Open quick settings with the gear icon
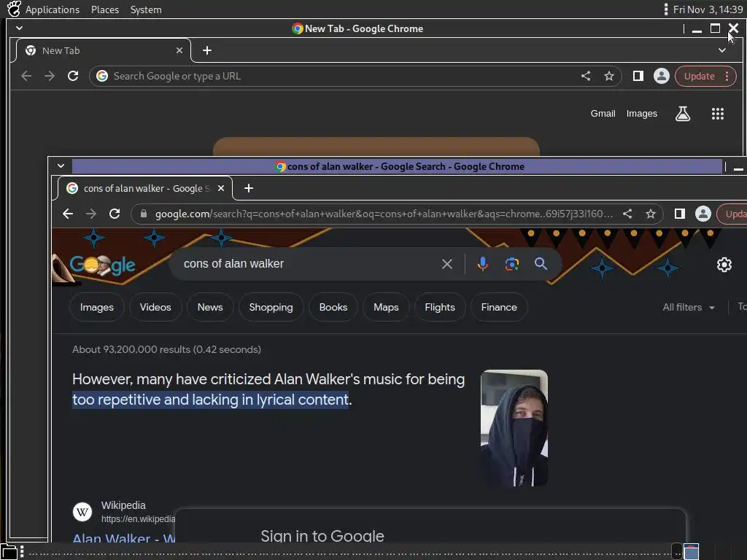 (x=724, y=265)
